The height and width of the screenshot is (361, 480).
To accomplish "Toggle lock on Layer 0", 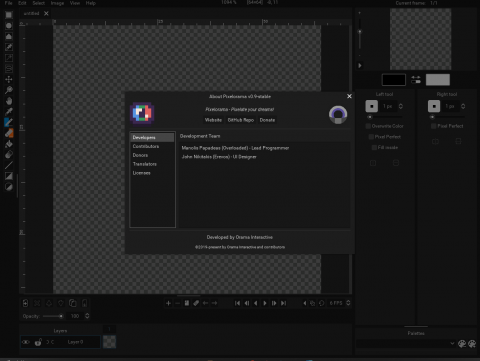I will pyautogui.click(x=38, y=342).
